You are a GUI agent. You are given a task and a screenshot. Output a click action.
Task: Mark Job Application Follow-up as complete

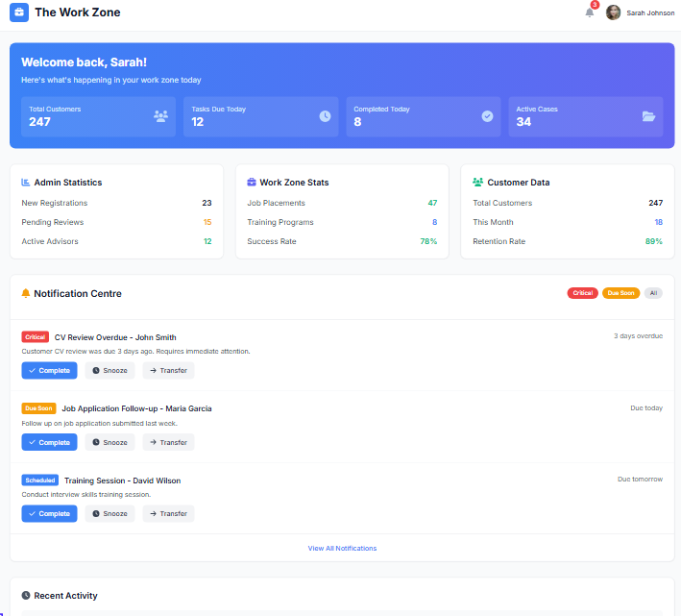point(49,442)
